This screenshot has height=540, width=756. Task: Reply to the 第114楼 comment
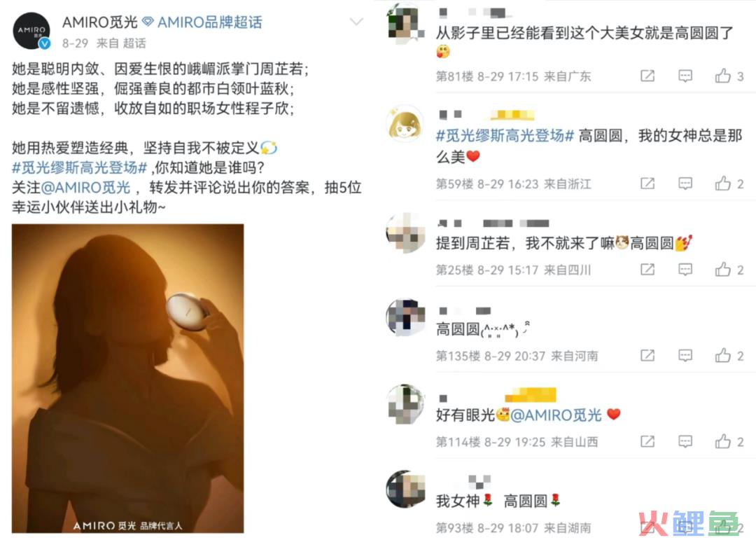685,441
